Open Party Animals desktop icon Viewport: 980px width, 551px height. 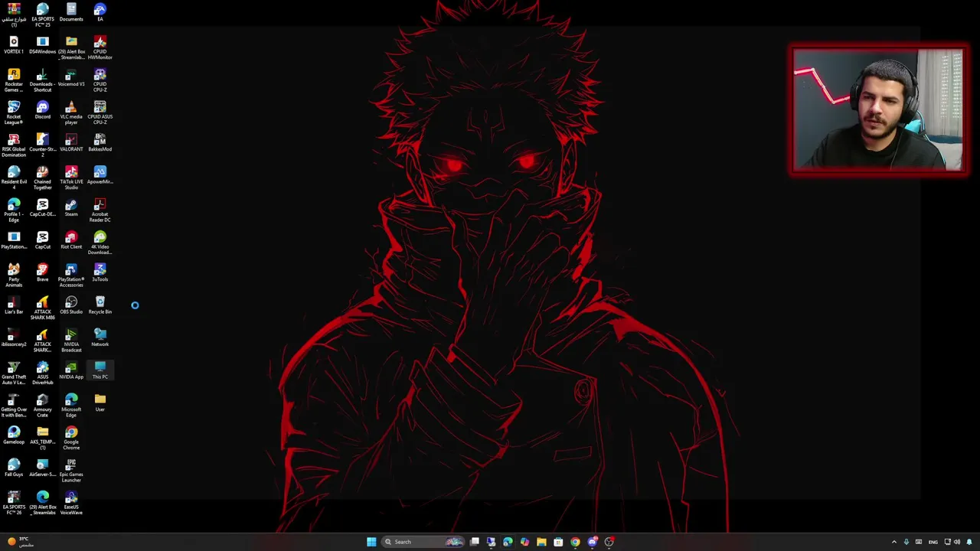click(x=14, y=275)
